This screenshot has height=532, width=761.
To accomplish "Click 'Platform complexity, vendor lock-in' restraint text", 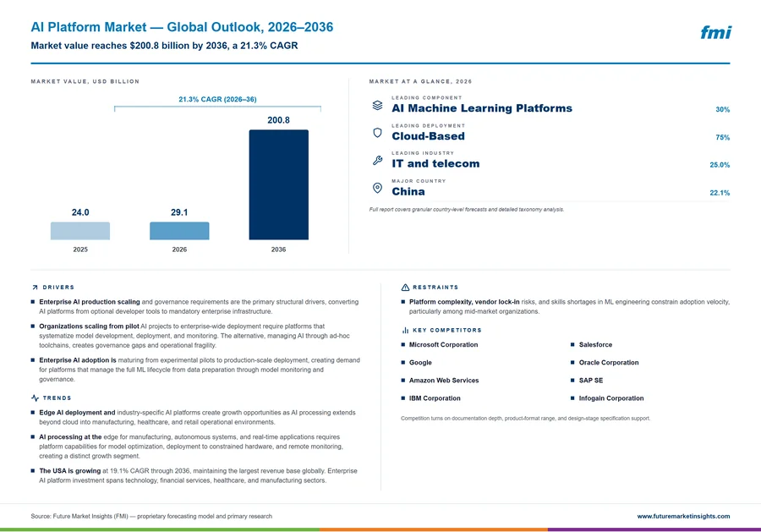I will pyautogui.click(x=464, y=302).
